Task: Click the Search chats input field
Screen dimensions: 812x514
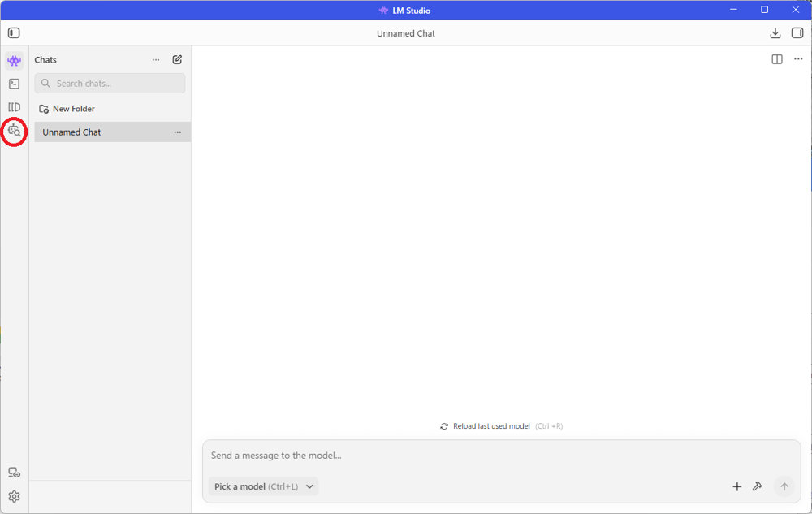Action: [114, 84]
